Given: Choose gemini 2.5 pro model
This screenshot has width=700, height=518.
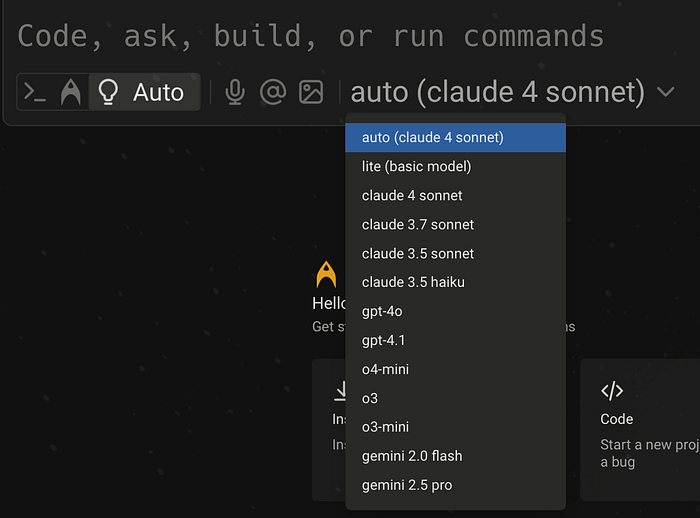Looking at the screenshot, I should point(455,485).
